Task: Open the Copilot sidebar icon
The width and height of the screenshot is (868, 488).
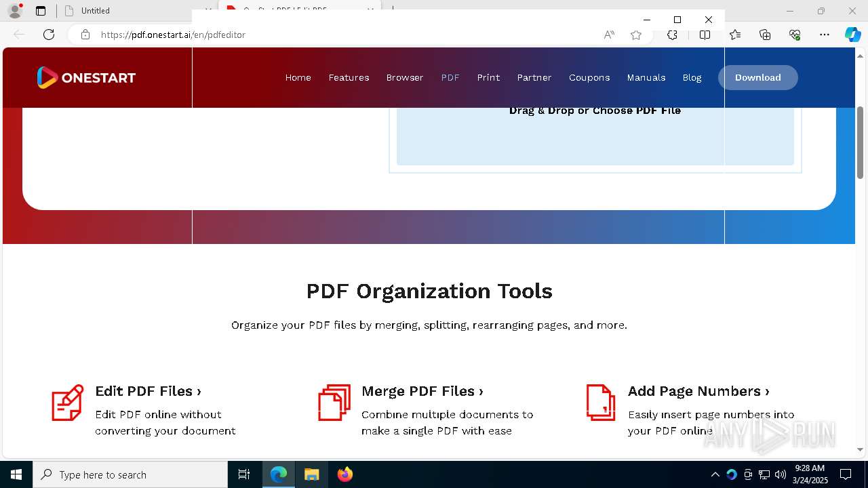Action: coord(852,35)
